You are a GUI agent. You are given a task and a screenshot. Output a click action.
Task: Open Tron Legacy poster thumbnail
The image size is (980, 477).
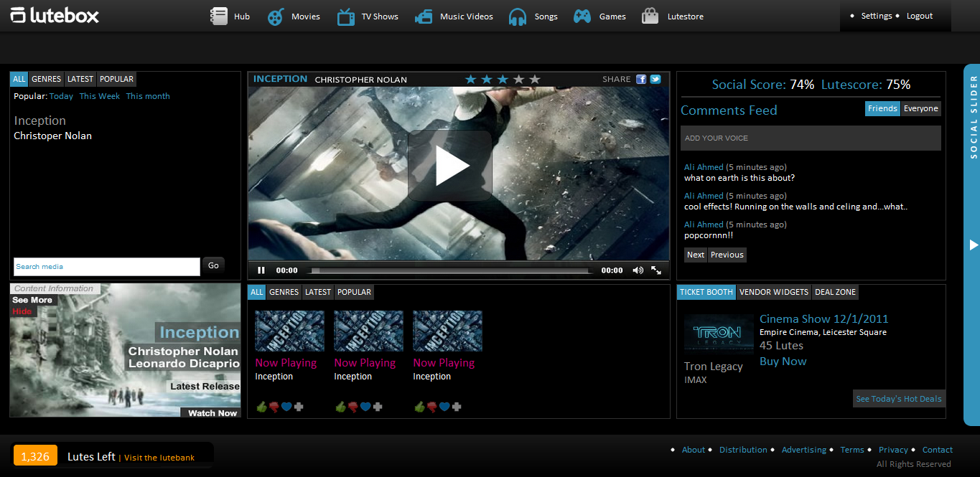718,334
